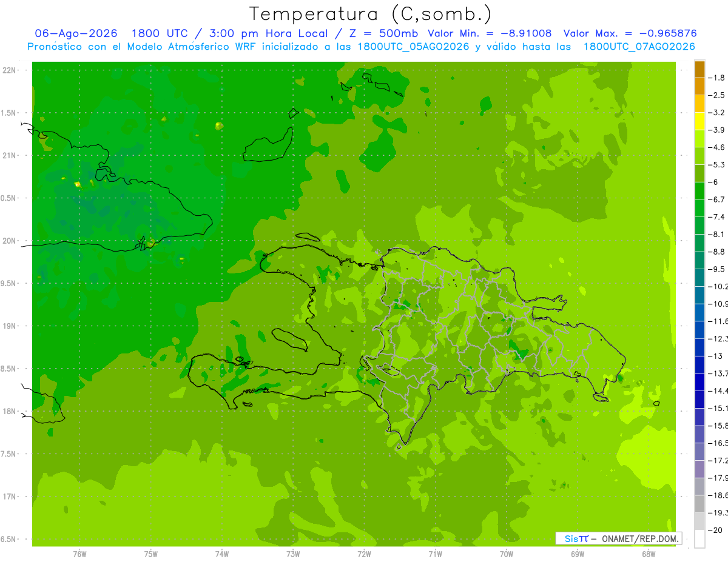Click the '70W' longitude label

(507, 554)
